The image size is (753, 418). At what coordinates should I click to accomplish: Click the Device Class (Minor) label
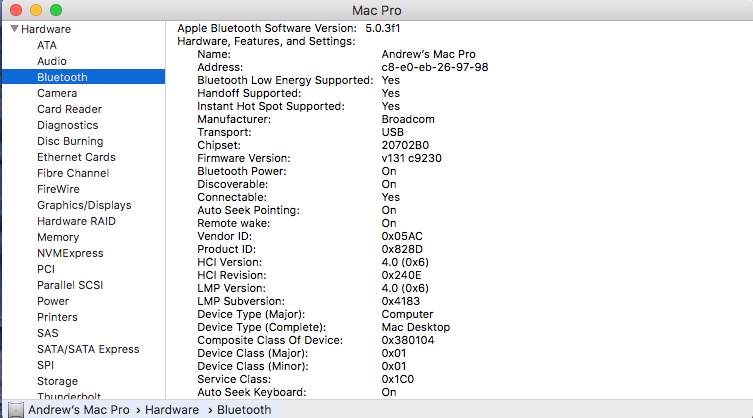pyautogui.click(x=253, y=366)
